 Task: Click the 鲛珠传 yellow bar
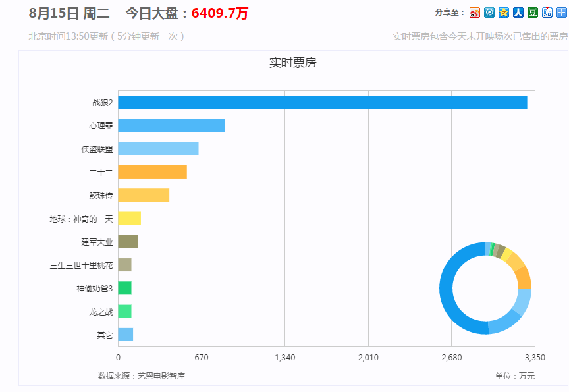click(144, 196)
